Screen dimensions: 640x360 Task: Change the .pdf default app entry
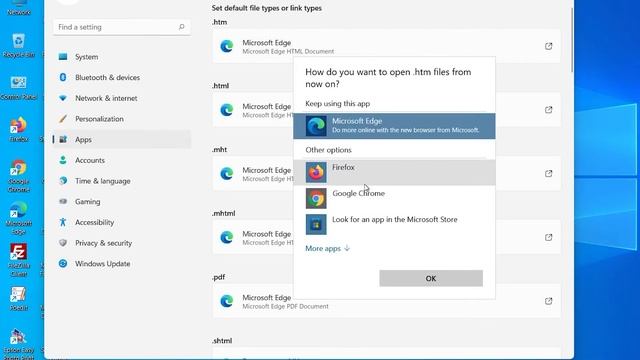point(386,301)
